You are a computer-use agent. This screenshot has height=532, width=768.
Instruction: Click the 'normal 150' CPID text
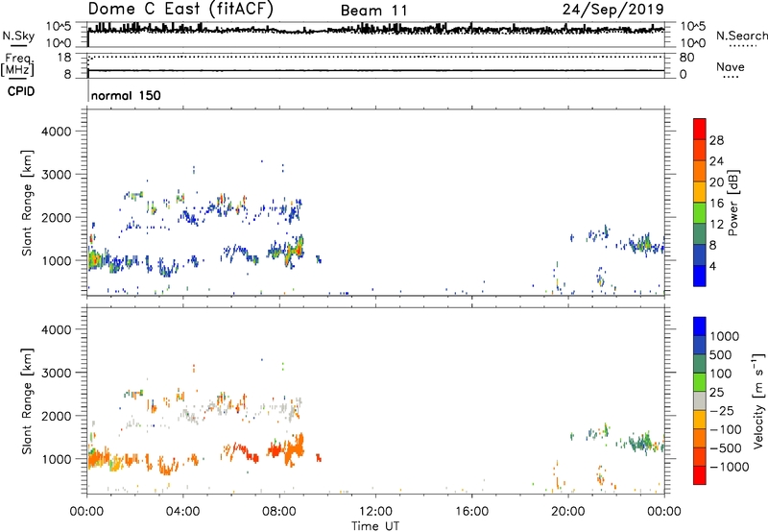click(126, 95)
